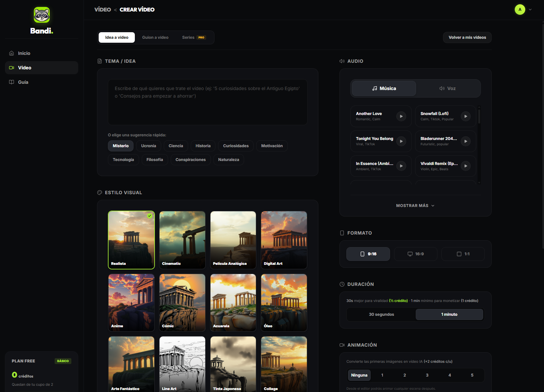Select the Line Art visual style
The height and width of the screenshot is (392, 544).
pyautogui.click(x=182, y=364)
